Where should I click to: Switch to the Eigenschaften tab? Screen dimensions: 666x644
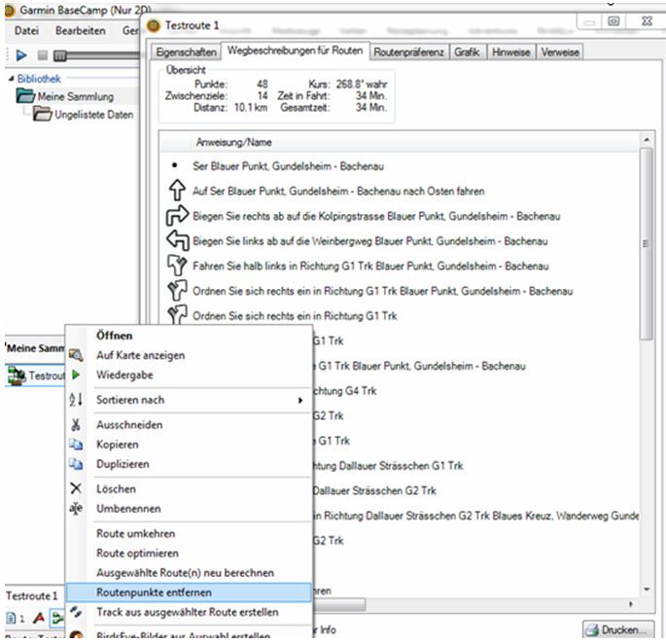point(184,52)
